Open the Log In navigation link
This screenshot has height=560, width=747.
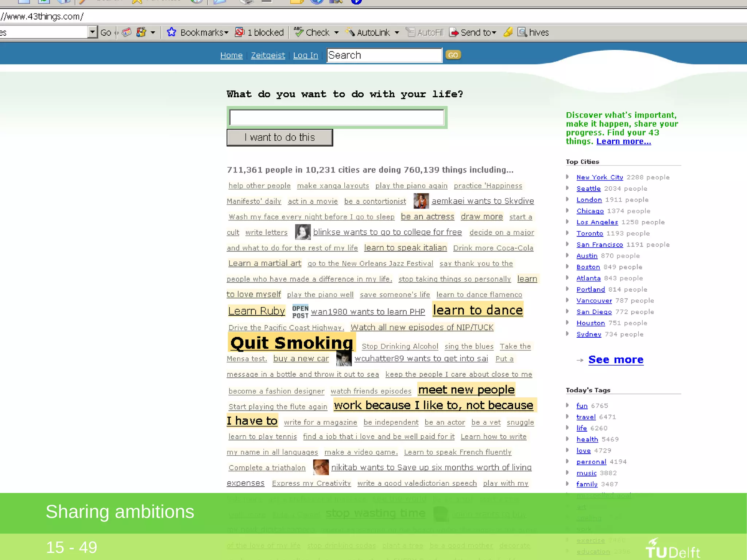[x=305, y=55]
